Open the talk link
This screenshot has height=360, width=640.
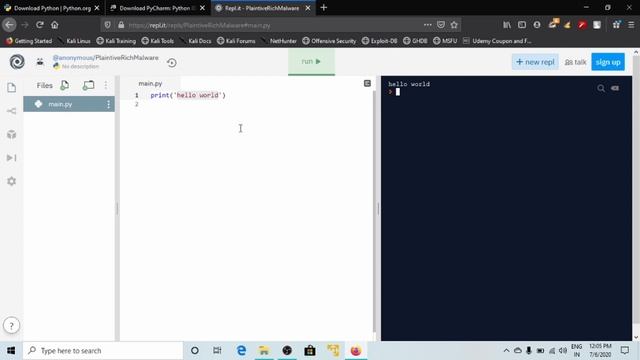[575, 62]
